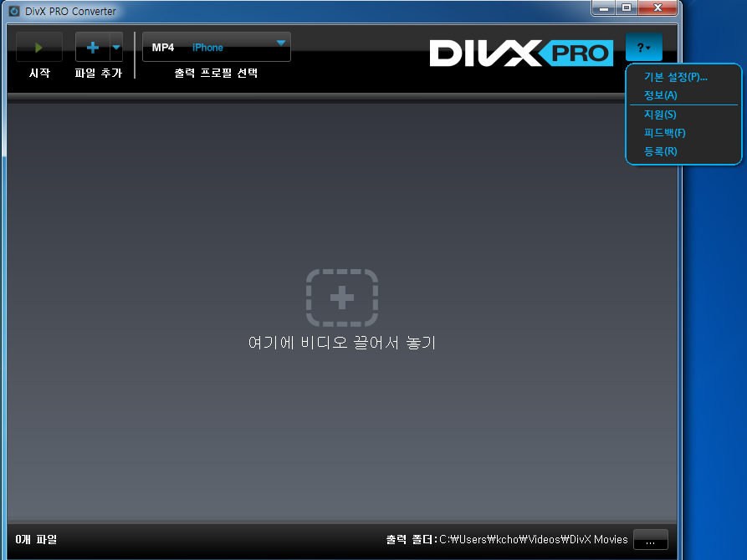Select 기본 설정(P)... from the menu
747x560 pixels.
676,77
